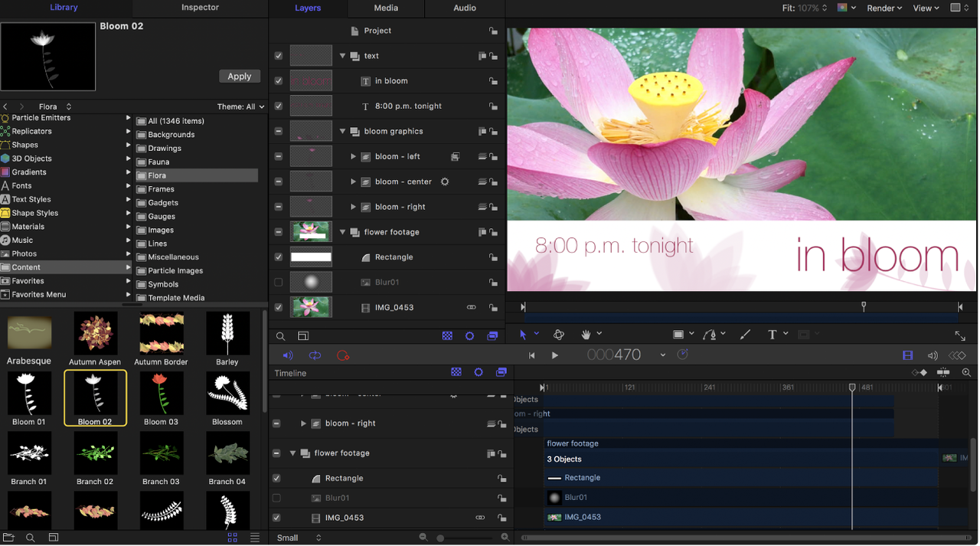Search layers with magnifier icon

[281, 336]
